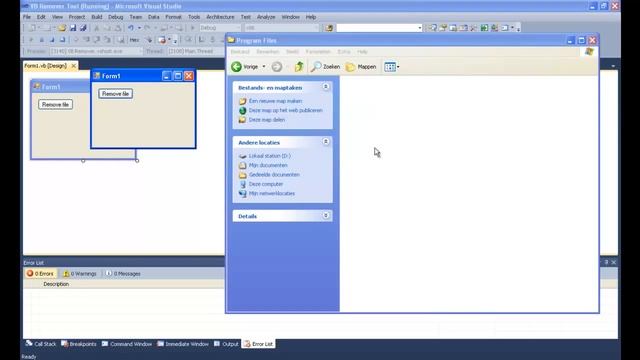Screen dimensions: 640x360
Task: Click Deze map op het web publiceren
Action: pos(286,110)
